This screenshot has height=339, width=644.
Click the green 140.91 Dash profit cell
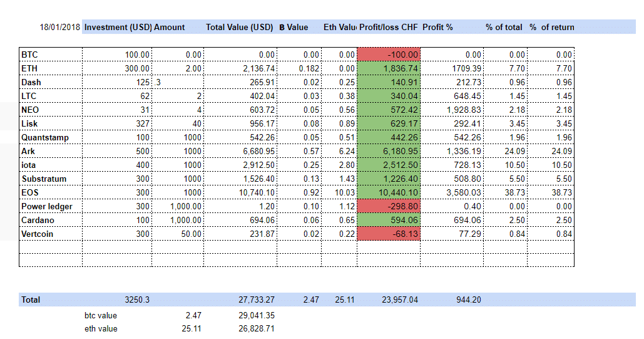(389, 82)
